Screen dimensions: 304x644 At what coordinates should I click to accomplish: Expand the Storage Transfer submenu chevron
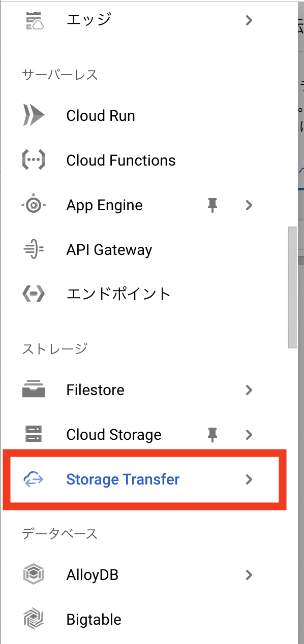pyautogui.click(x=249, y=479)
